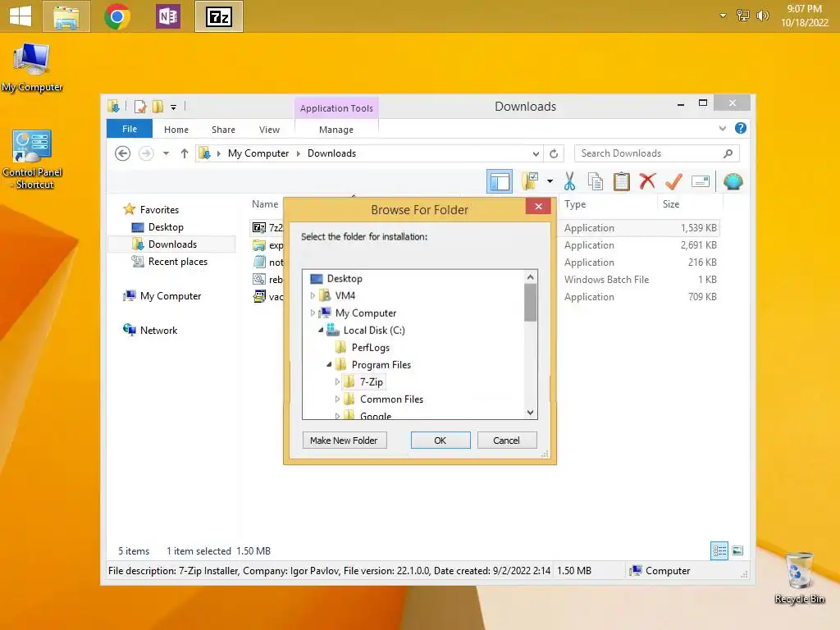The image size is (840, 630).
Task: Sort by the Size column header
Action: pos(671,204)
